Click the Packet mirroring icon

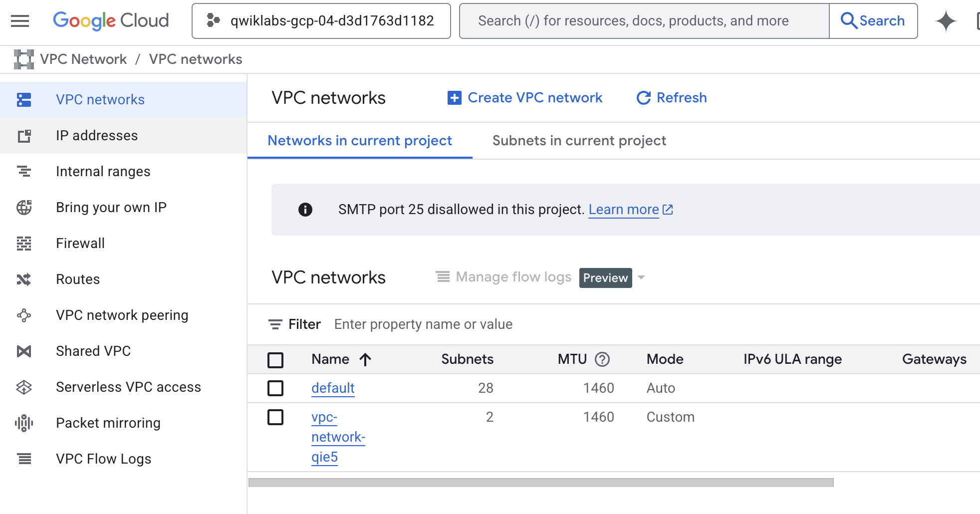click(24, 423)
